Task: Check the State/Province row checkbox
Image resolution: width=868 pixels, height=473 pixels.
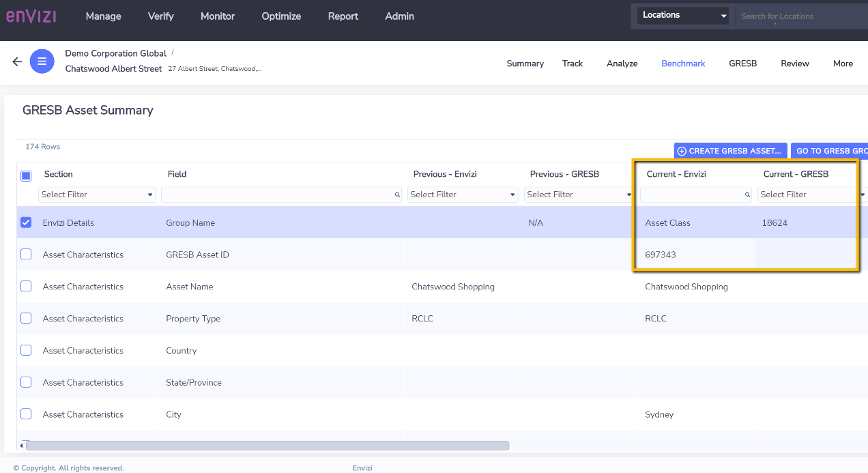Action: click(x=26, y=382)
